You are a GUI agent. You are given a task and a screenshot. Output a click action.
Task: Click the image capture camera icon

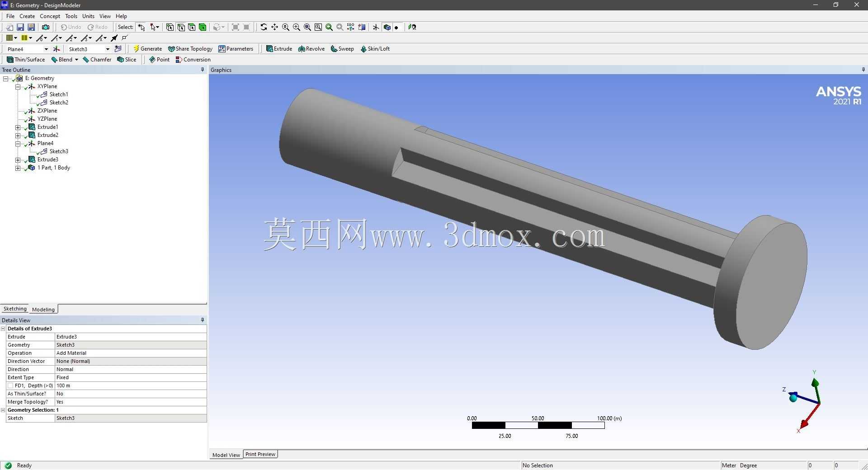46,27
